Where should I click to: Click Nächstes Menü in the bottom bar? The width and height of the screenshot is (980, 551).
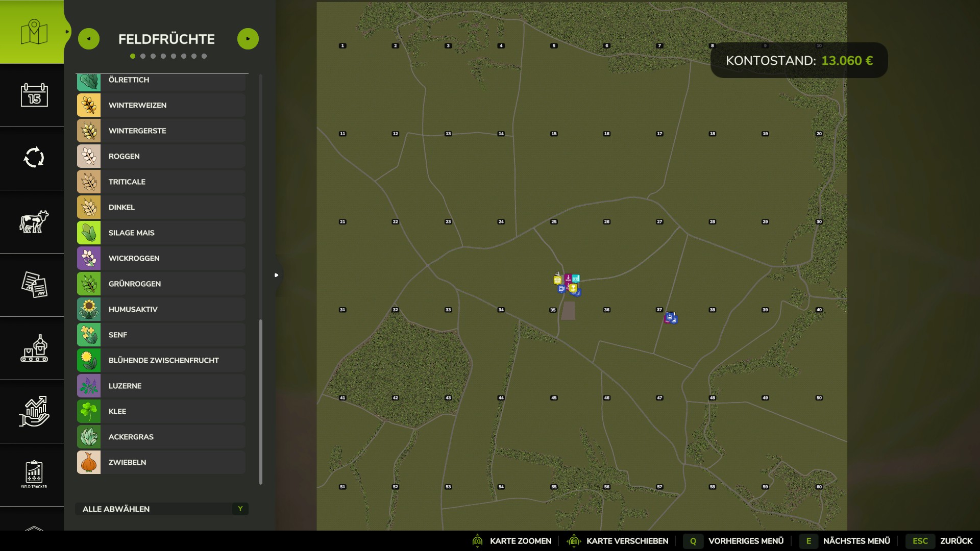click(845, 541)
